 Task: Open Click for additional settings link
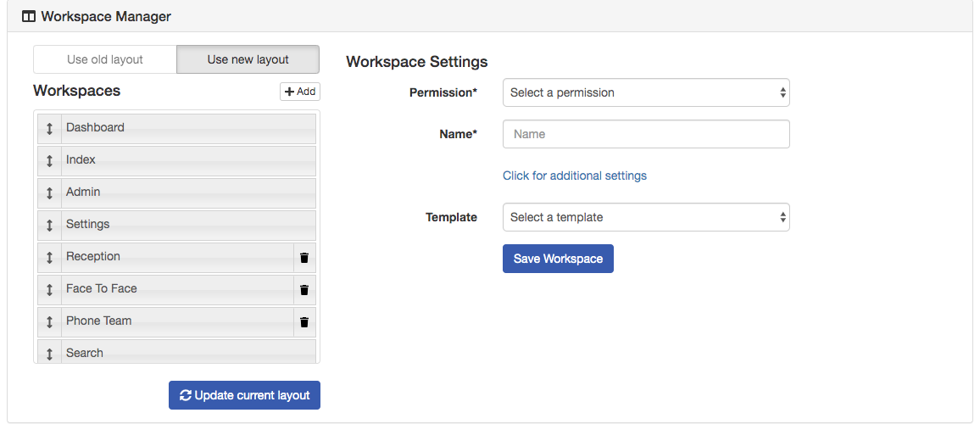point(575,176)
